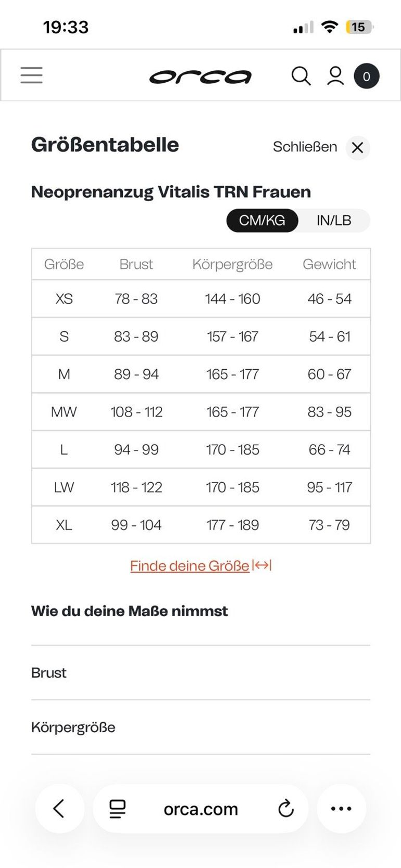Open the shopping cart showing 0
The width and height of the screenshot is (401, 868).
coord(367,77)
